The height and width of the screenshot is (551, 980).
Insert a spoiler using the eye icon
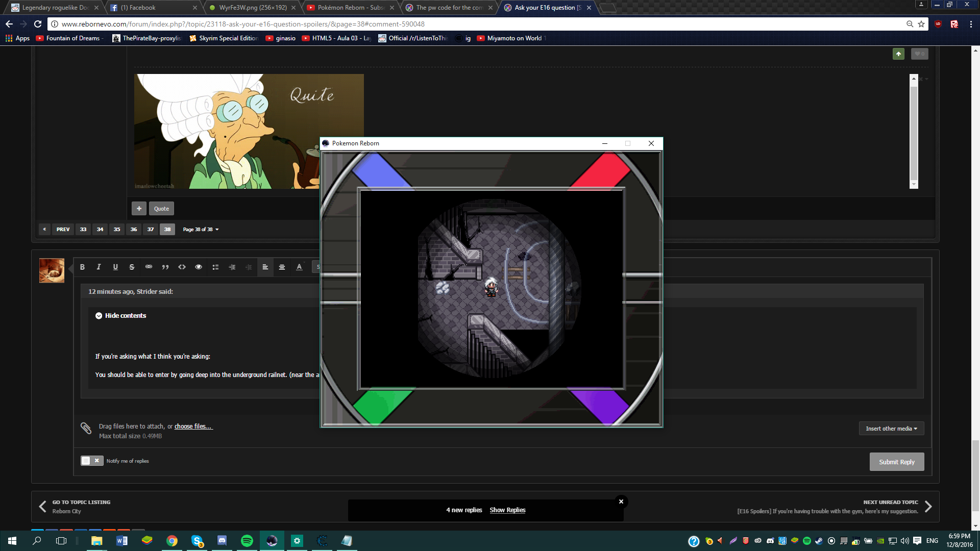[199, 267]
